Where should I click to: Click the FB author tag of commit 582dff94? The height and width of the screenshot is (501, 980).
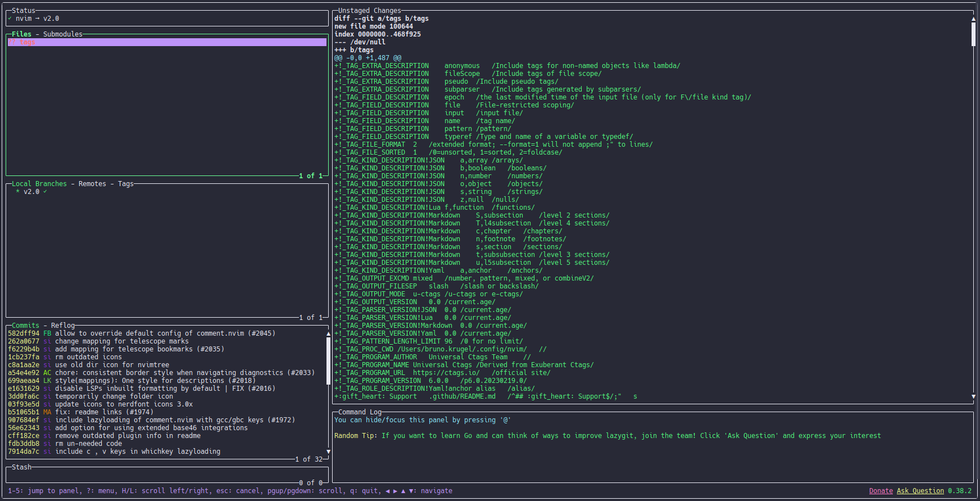click(x=47, y=333)
